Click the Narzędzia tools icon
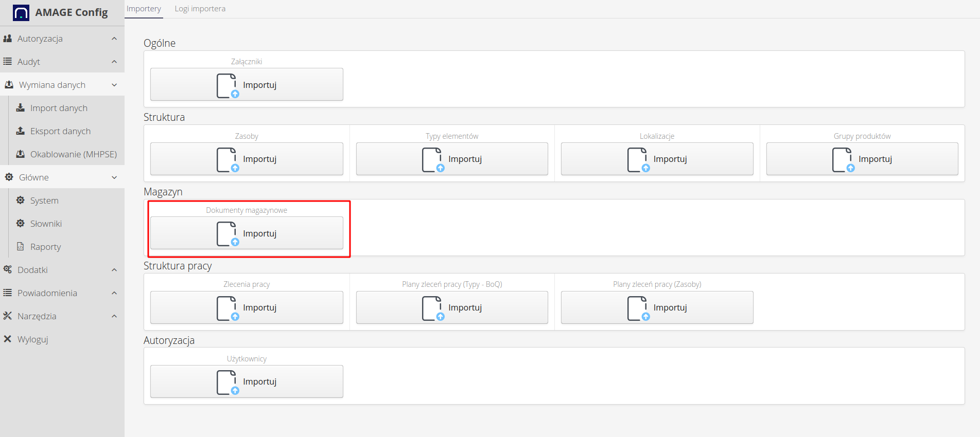The height and width of the screenshot is (437, 980). click(8, 316)
